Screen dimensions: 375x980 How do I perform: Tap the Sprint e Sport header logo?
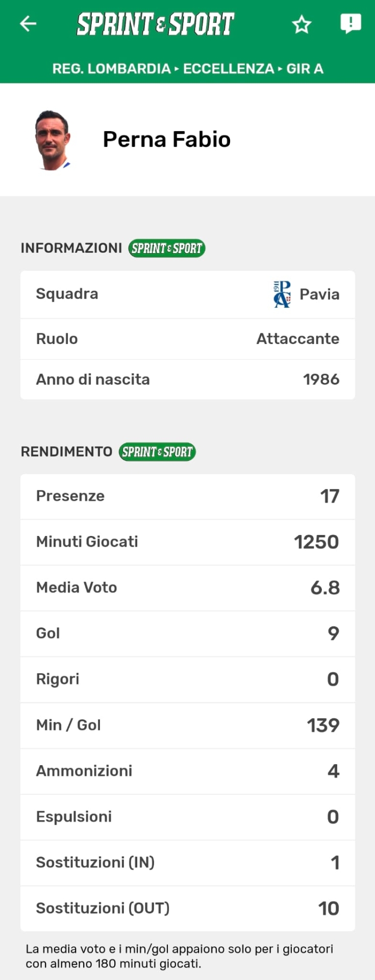tap(155, 24)
